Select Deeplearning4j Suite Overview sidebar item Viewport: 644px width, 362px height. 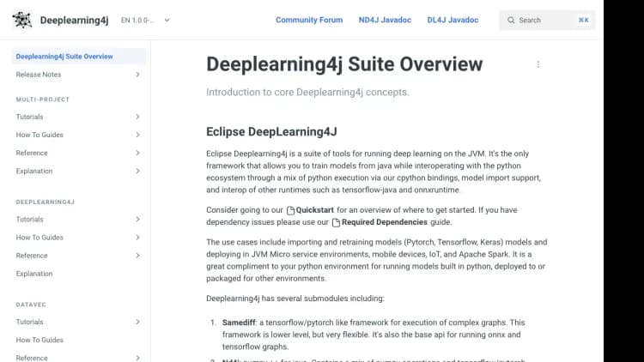point(64,57)
